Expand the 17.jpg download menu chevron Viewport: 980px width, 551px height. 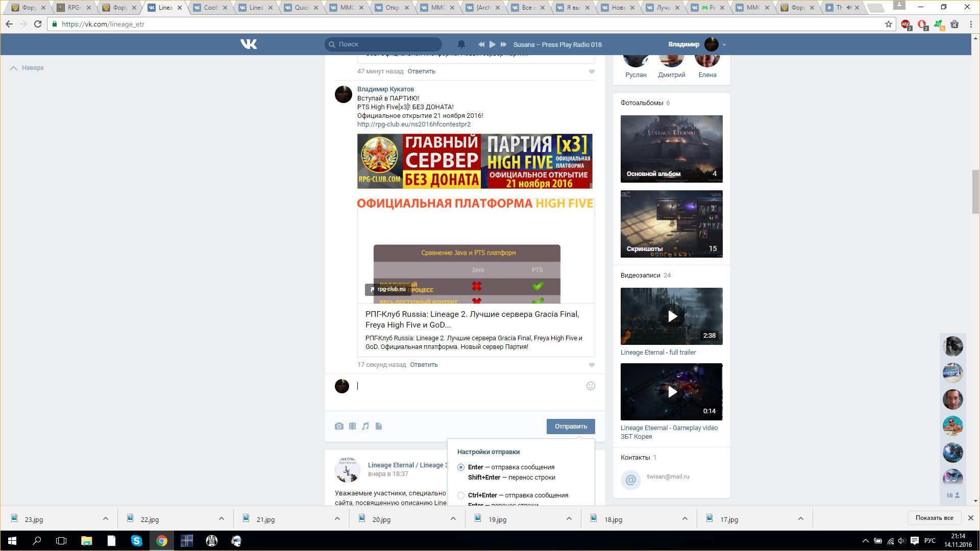[800, 519]
